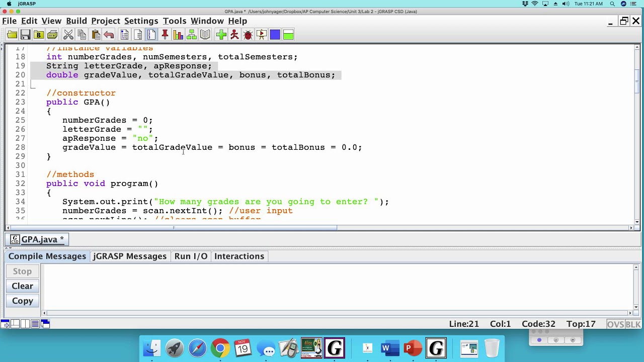Click the Undo red arrow icon
This screenshot has width=644, height=362.
click(x=109, y=35)
